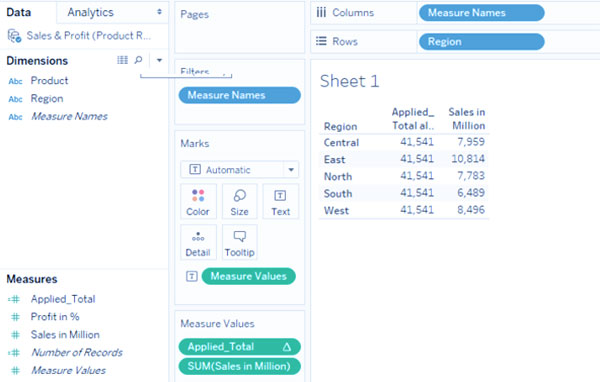Select Measure Names in the Dimensions list

pos(69,116)
